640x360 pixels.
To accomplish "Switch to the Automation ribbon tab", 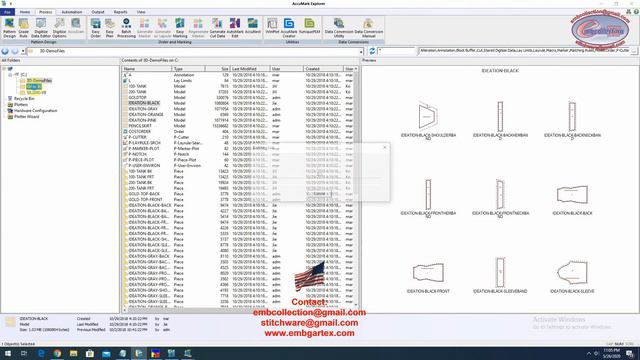I will click(x=72, y=12).
